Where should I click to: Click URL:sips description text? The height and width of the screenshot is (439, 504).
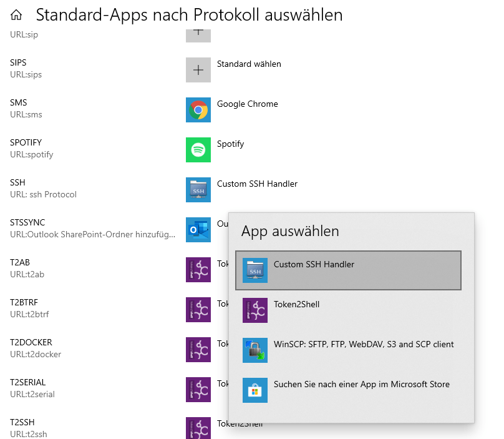pos(26,75)
